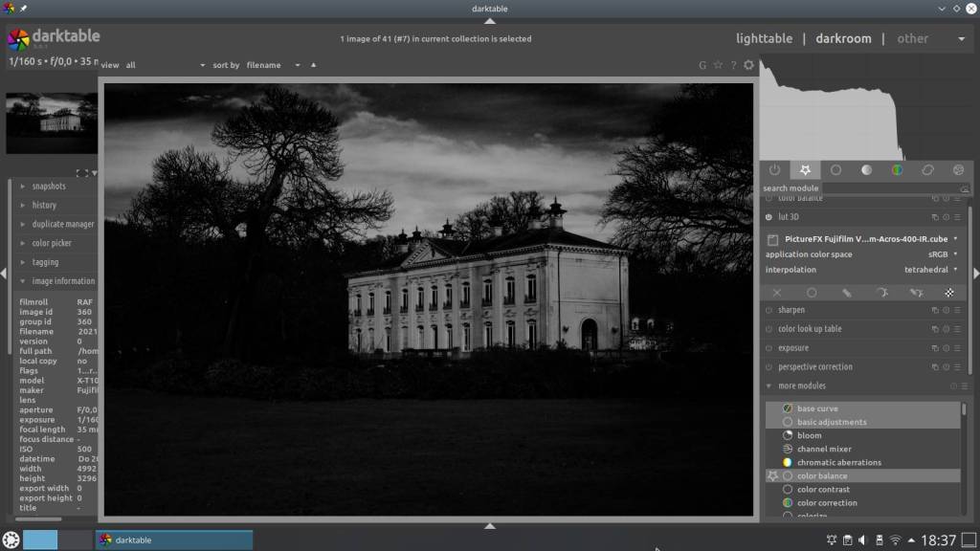Select drawn mask pencil icon in lut 3D
The width and height of the screenshot is (980, 551).
coord(846,293)
